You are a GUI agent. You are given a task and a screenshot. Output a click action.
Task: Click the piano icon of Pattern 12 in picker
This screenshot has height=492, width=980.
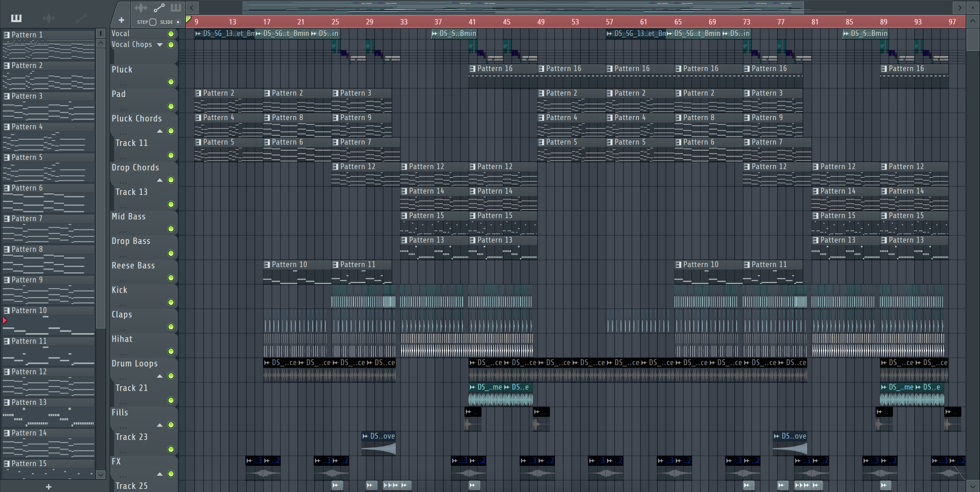[x=6, y=372]
